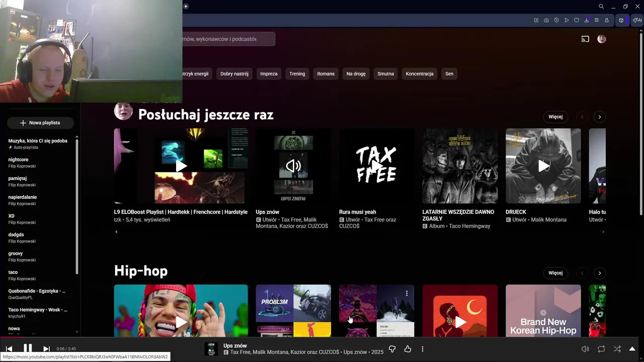
Task: Click the sidebar playlist list scrollbar
Action: (x=77, y=206)
